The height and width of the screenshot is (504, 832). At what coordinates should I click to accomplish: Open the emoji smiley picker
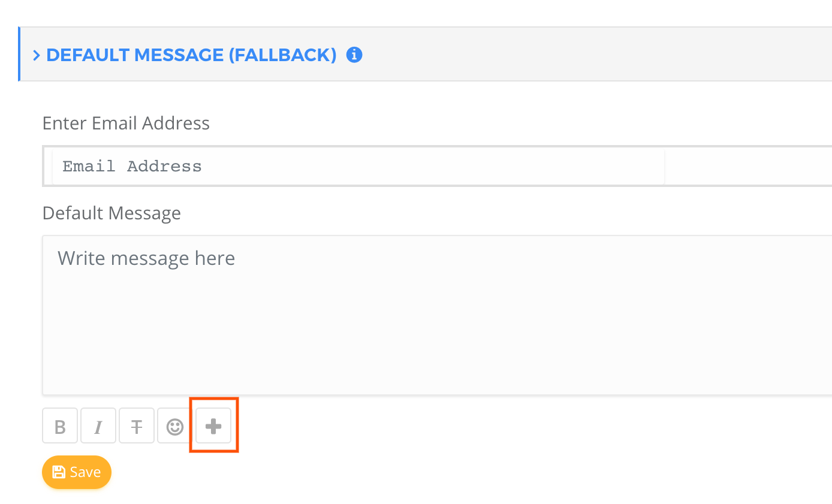175,426
